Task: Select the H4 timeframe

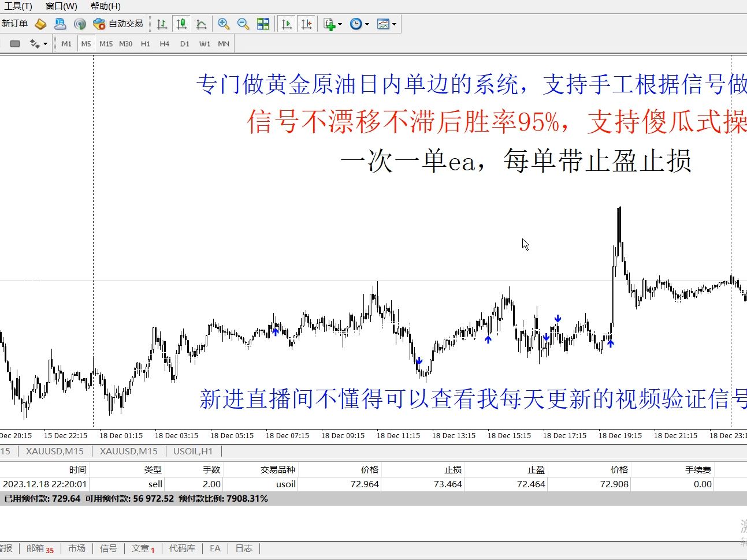Action: tap(165, 44)
